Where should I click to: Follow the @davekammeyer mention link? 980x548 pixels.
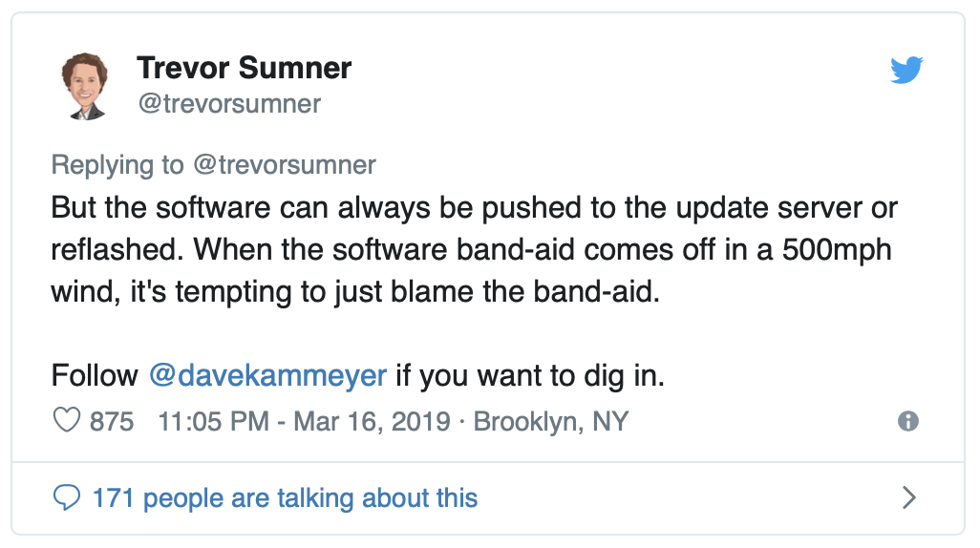[267, 375]
